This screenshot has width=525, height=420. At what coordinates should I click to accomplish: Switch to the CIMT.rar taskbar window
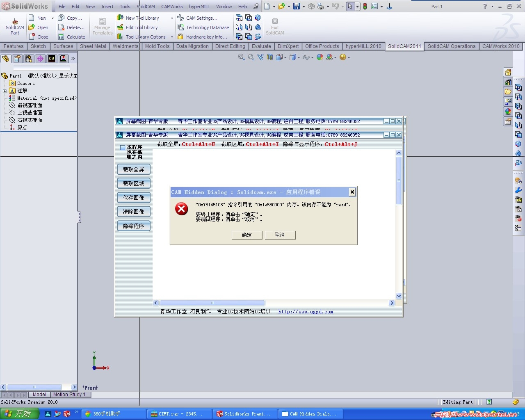point(180,414)
